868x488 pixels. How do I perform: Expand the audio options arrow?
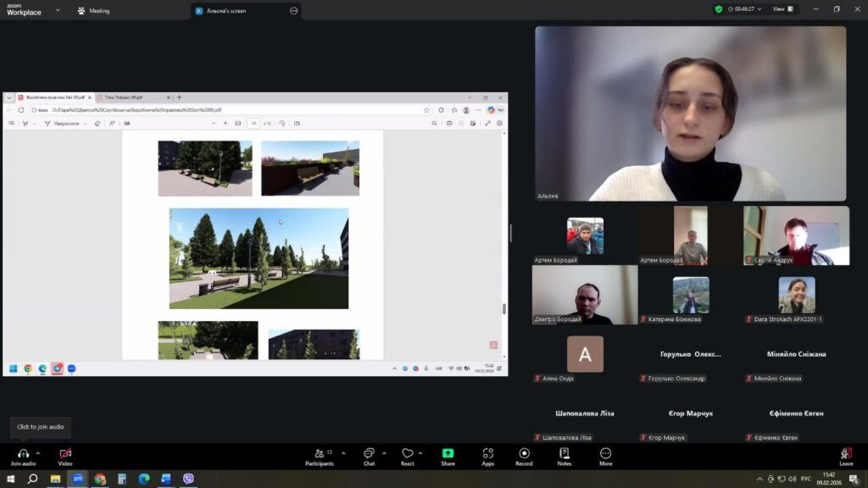[x=38, y=452]
